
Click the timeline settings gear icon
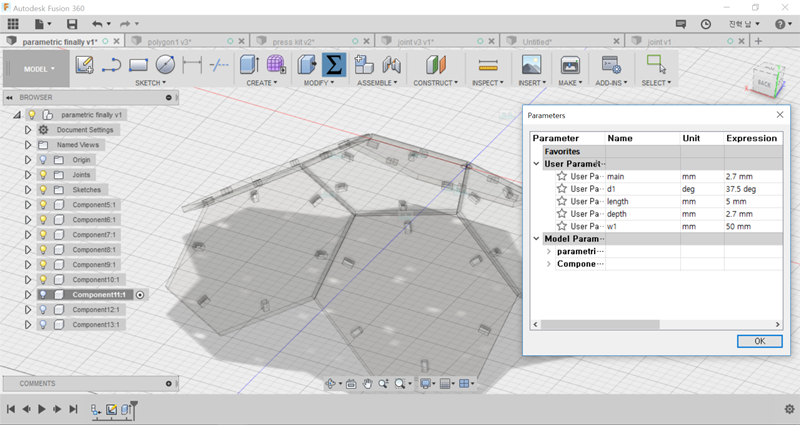click(789, 409)
